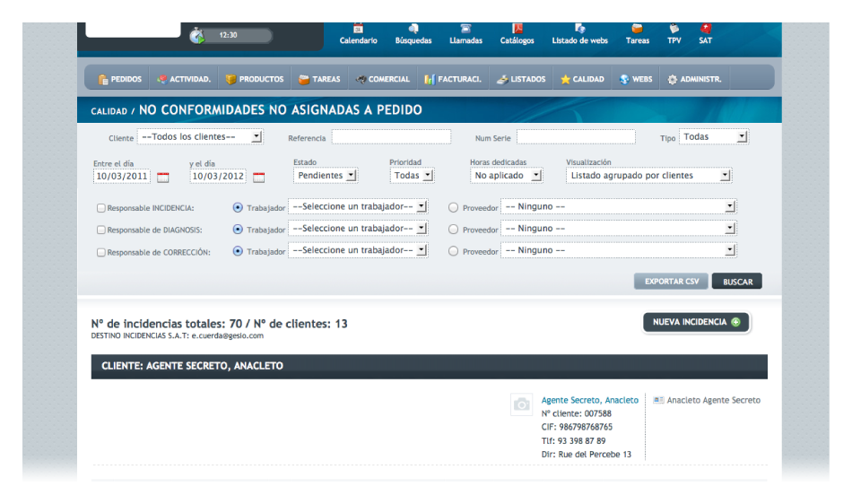This screenshot has height=504, width=852.
Task: Open the PRODUCTOS menu
Action: (255, 79)
